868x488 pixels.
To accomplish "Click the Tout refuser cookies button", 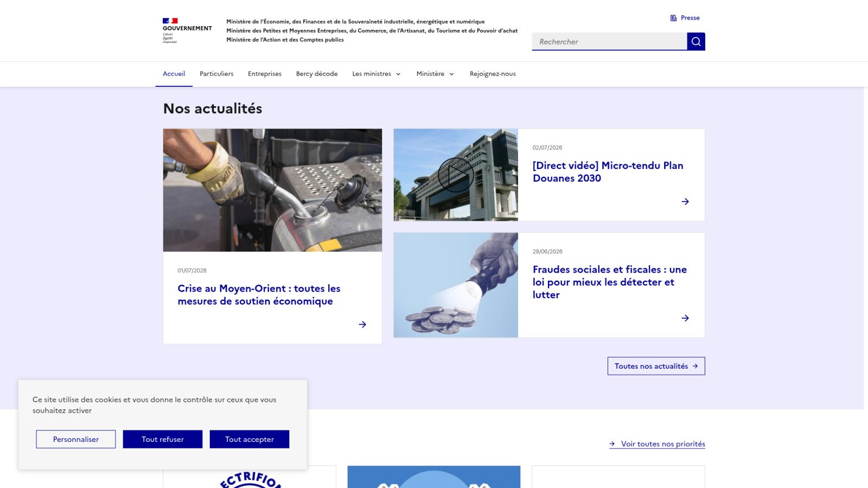I will pos(163,439).
